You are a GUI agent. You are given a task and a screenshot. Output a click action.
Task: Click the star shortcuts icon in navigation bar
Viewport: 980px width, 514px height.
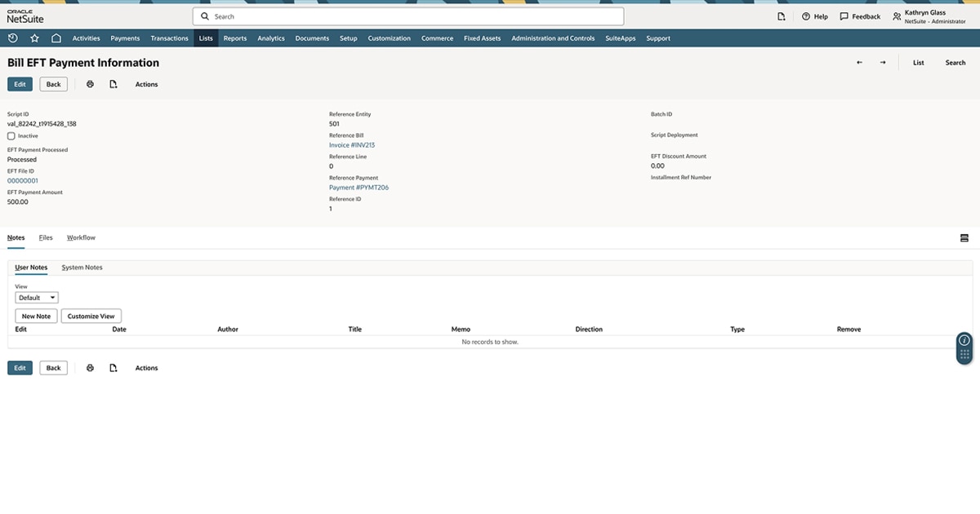pos(33,38)
